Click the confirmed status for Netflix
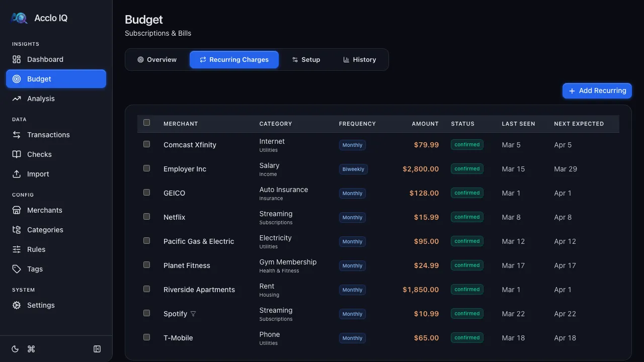 click(467, 217)
